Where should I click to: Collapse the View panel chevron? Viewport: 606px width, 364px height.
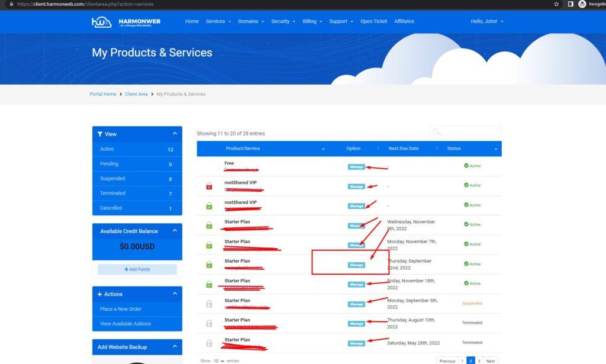pyautogui.click(x=175, y=134)
